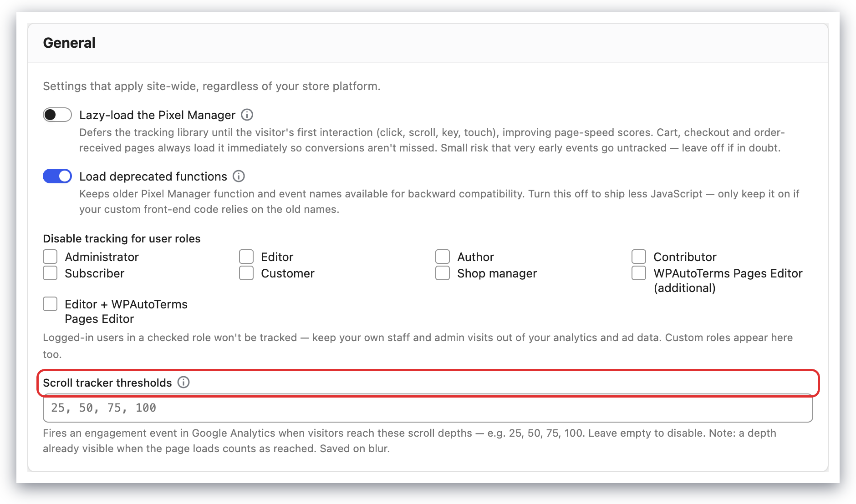Click the Subscriber label text
This screenshot has height=504, width=856.
[94, 273]
